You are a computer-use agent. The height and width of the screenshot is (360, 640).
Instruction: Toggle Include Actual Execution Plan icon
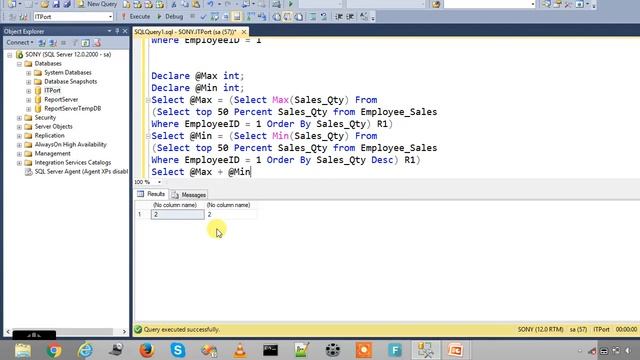pyautogui.click(x=250, y=17)
